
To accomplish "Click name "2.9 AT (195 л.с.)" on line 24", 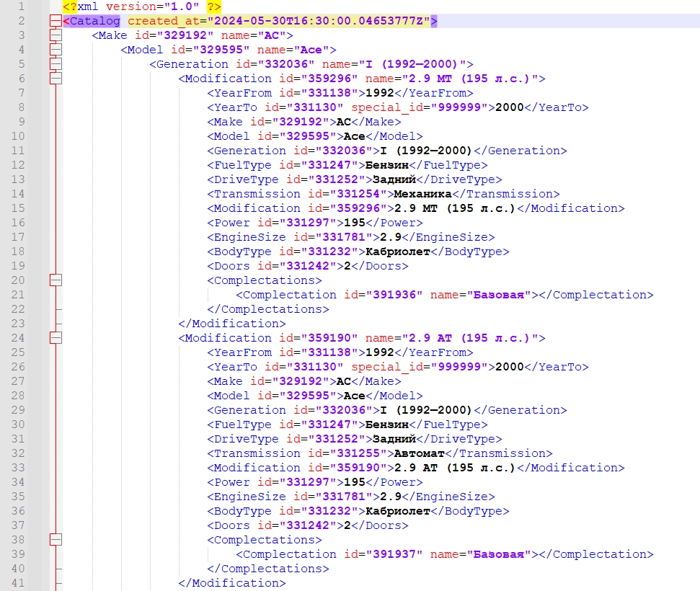I will (469, 338).
